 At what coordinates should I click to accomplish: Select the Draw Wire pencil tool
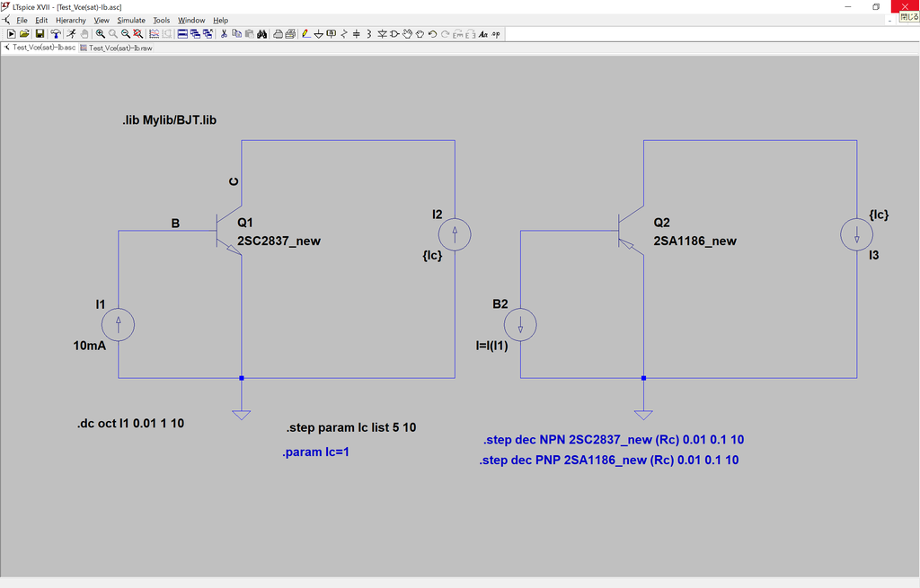(305, 34)
